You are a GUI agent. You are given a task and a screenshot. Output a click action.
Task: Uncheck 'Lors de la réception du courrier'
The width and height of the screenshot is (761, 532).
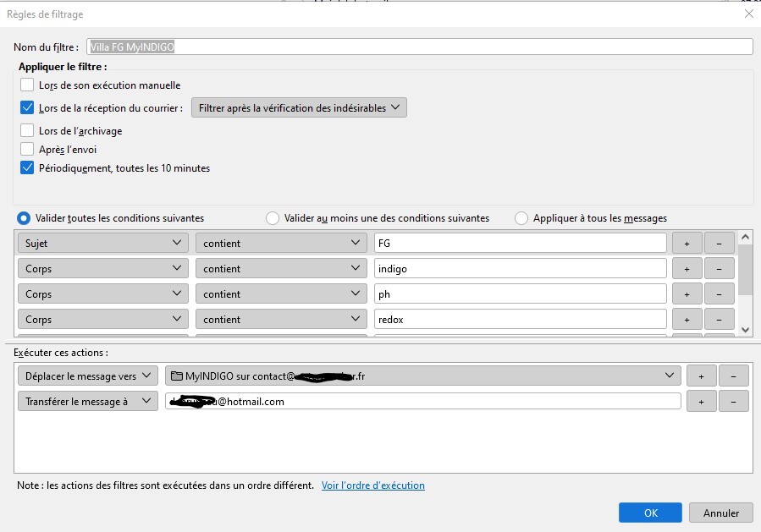[x=27, y=107]
